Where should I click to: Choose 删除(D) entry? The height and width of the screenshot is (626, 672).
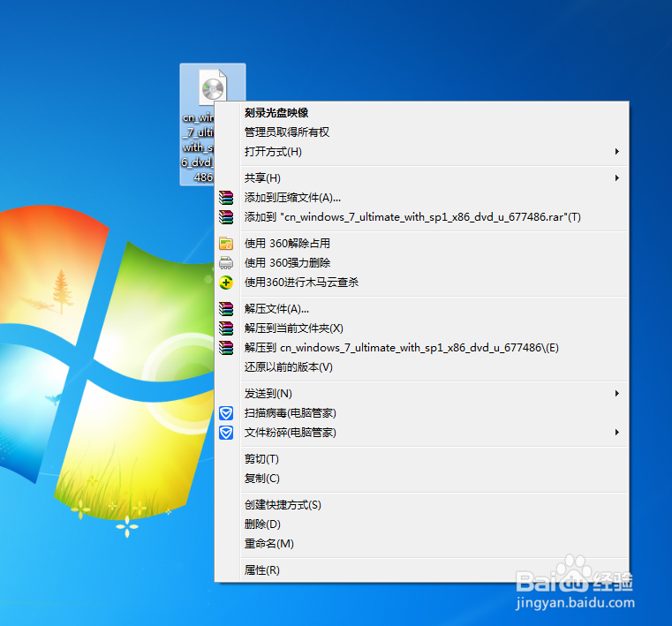(421, 524)
